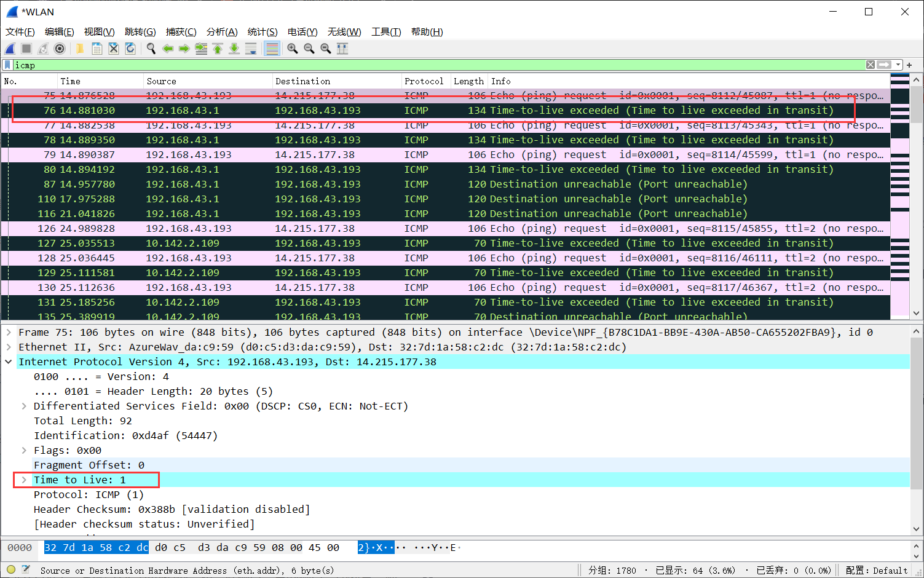Sort packets by the Length column header
Image resolution: width=924 pixels, height=578 pixels.
click(469, 81)
